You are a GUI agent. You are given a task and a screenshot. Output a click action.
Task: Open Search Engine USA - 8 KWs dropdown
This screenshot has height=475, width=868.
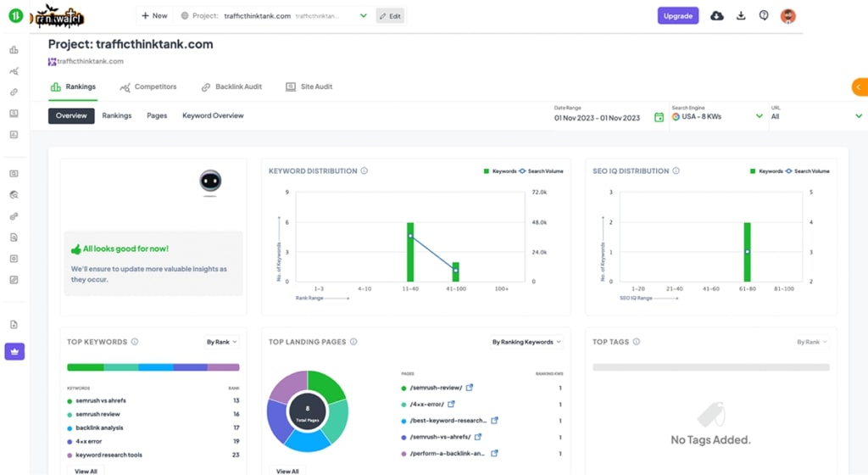717,116
